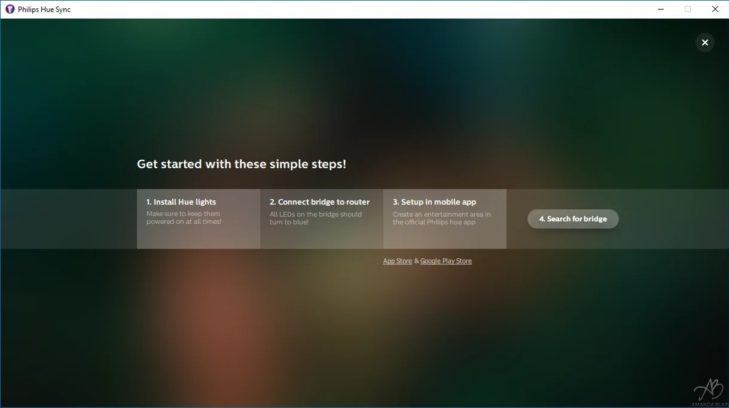
Task: Select the 2. Connect bridge to router card
Action: (322, 219)
